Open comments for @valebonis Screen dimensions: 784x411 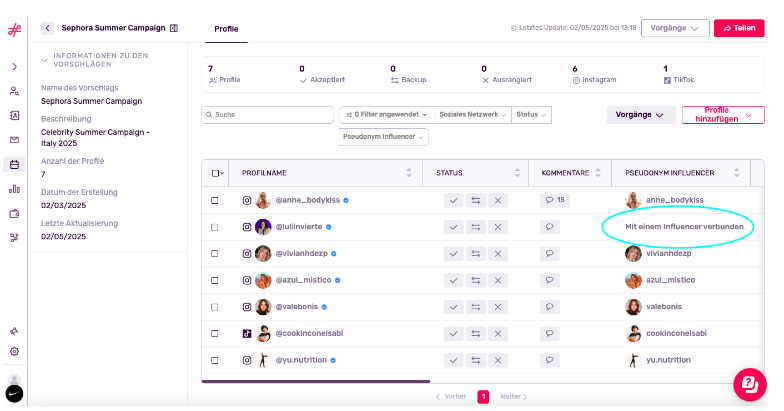[x=550, y=306]
